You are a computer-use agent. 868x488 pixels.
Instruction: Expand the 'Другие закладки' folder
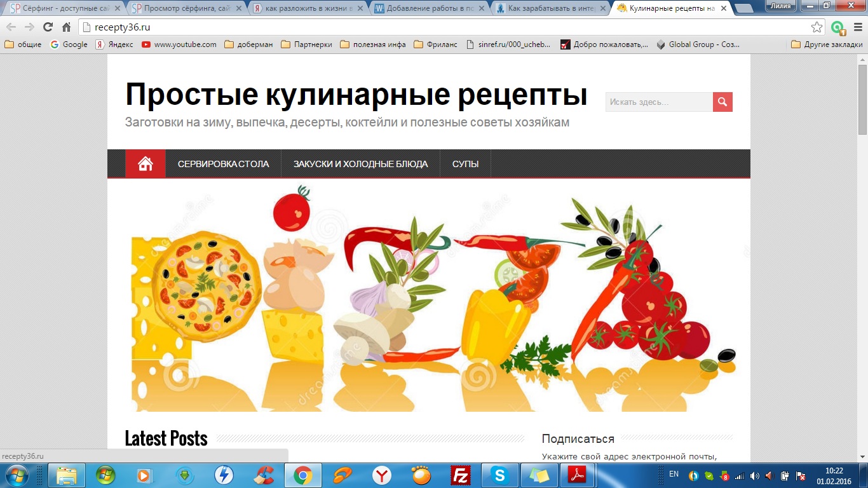pyautogui.click(x=827, y=44)
